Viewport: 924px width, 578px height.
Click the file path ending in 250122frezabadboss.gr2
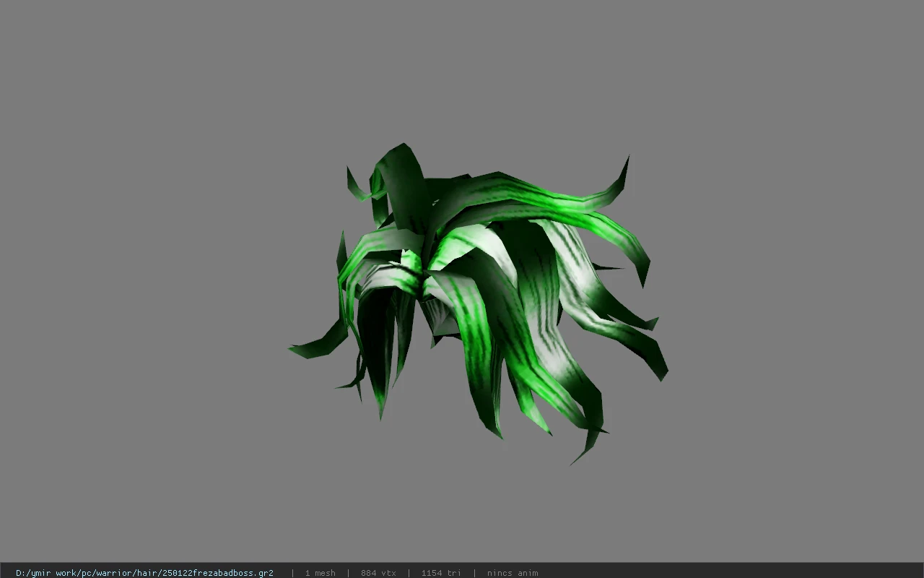click(144, 573)
